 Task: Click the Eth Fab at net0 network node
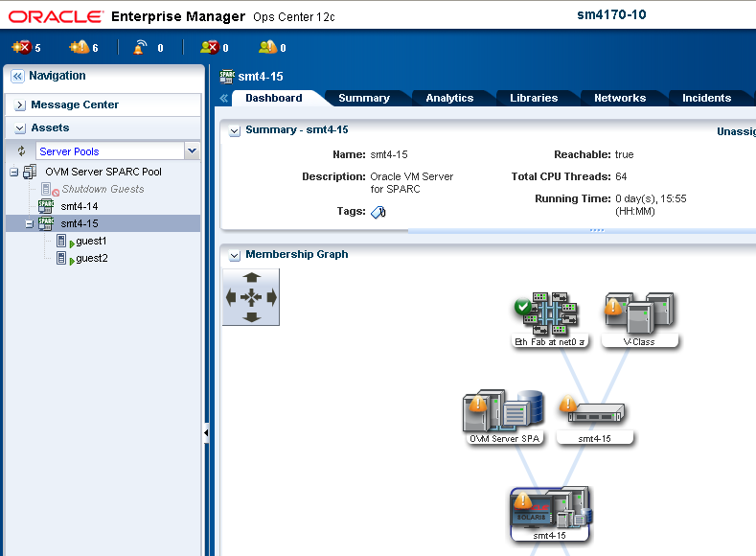549,319
